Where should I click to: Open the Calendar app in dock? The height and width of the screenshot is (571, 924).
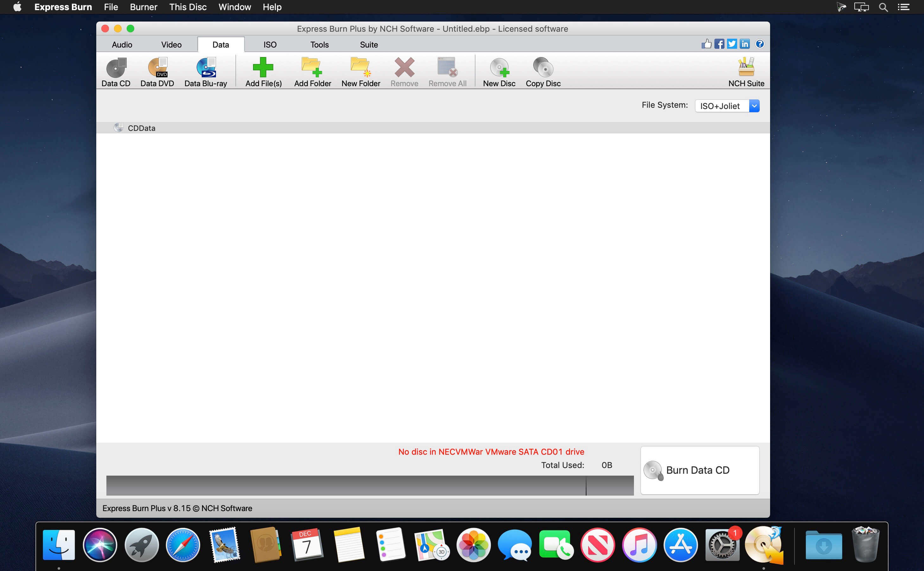click(307, 545)
